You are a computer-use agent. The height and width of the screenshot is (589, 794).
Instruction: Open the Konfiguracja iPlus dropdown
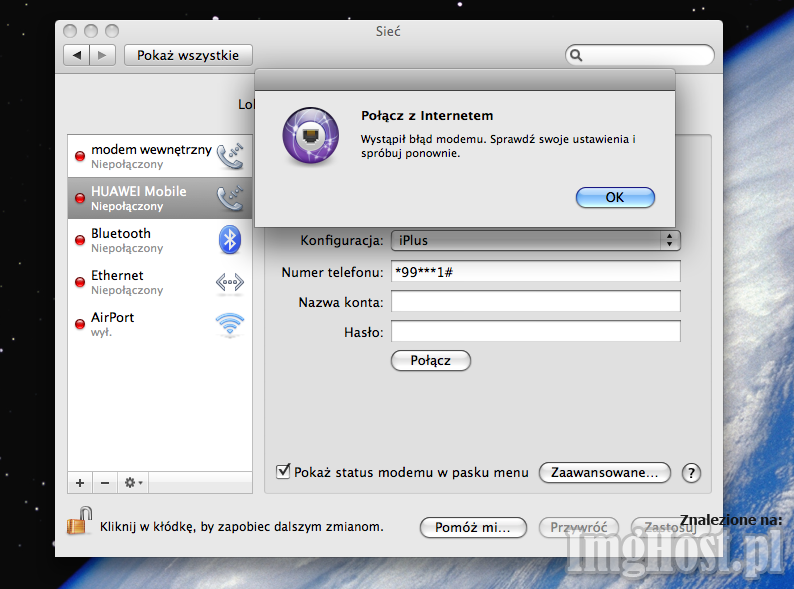(x=536, y=241)
